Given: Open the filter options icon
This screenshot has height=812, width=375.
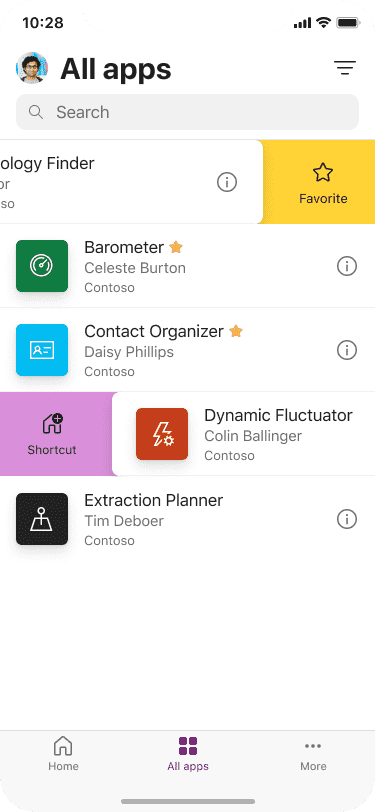Looking at the screenshot, I should [345, 68].
